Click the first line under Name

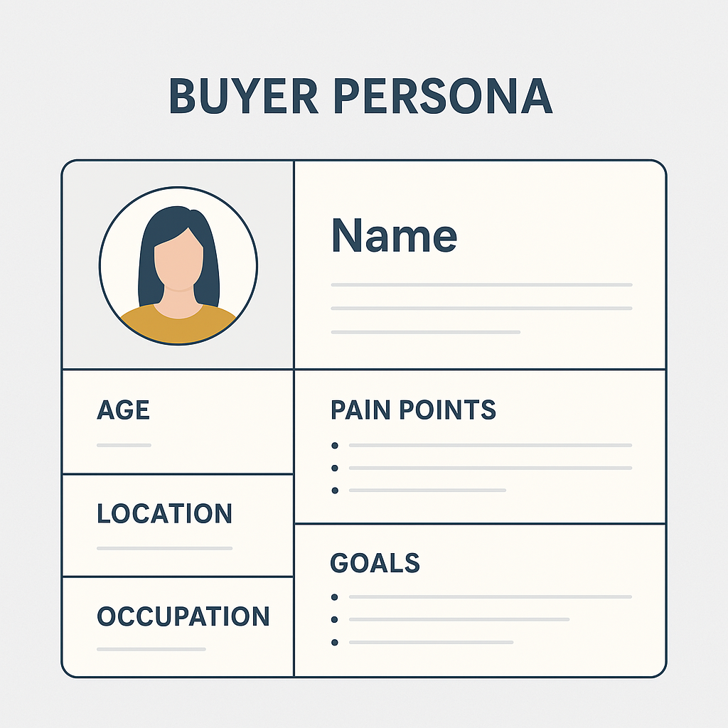point(481,284)
